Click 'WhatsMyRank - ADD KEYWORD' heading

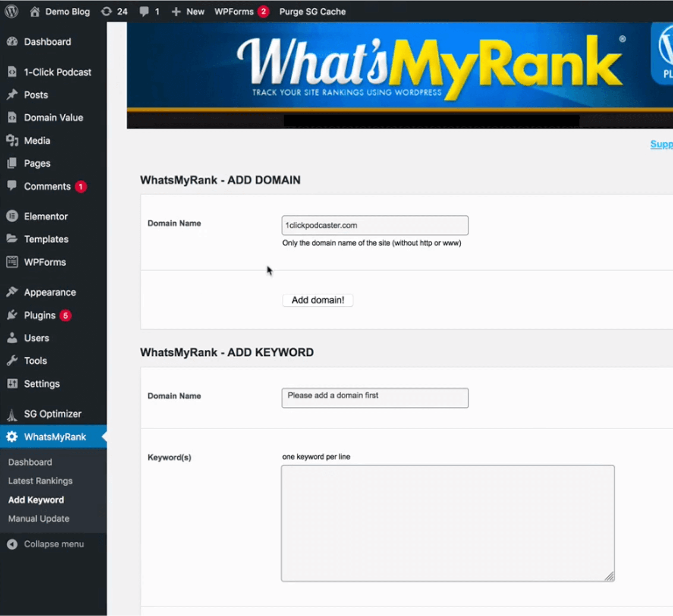pyautogui.click(x=227, y=352)
